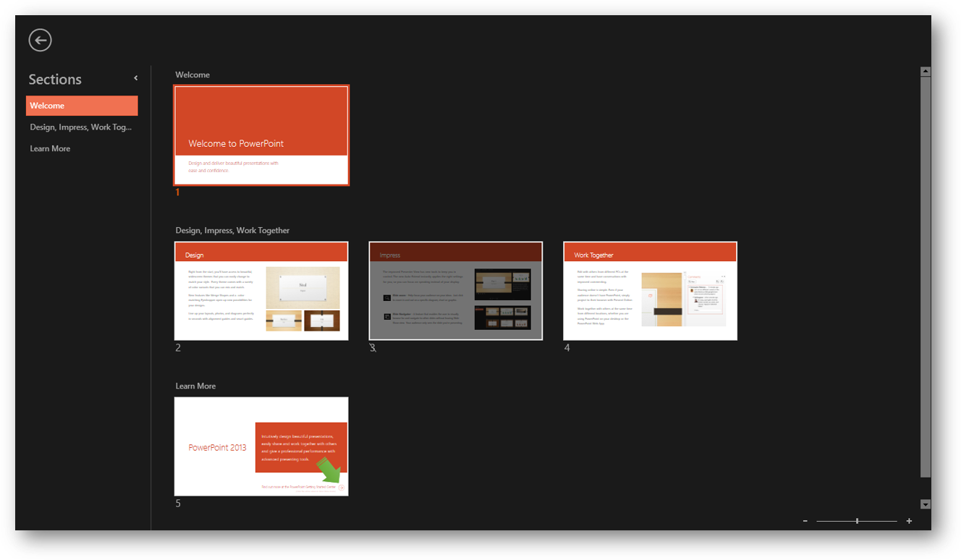Open the PowerPoint 2013 slide thumbnail

[x=261, y=446]
